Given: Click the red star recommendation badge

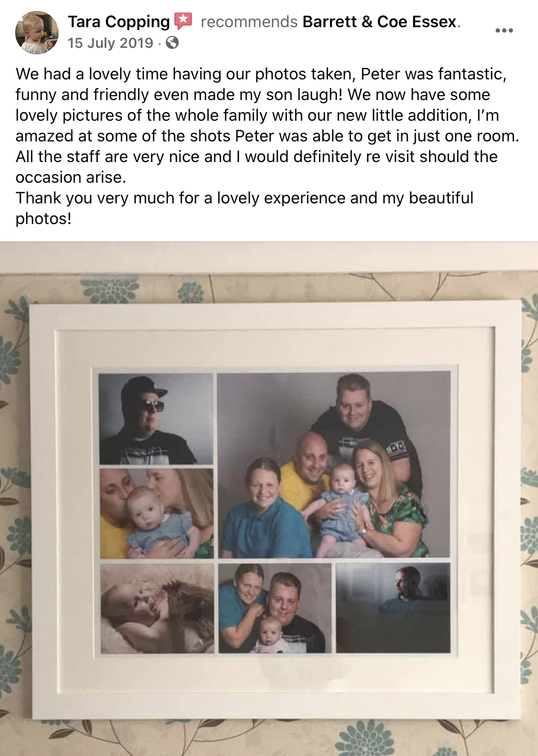Looking at the screenshot, I should [x=183, y=21].
